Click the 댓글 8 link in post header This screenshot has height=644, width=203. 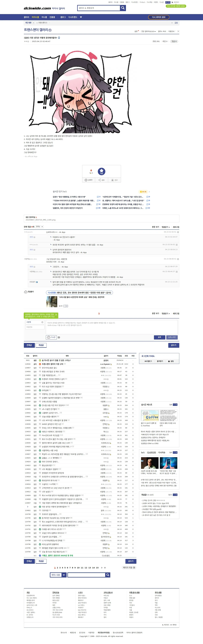coord(174,41)
